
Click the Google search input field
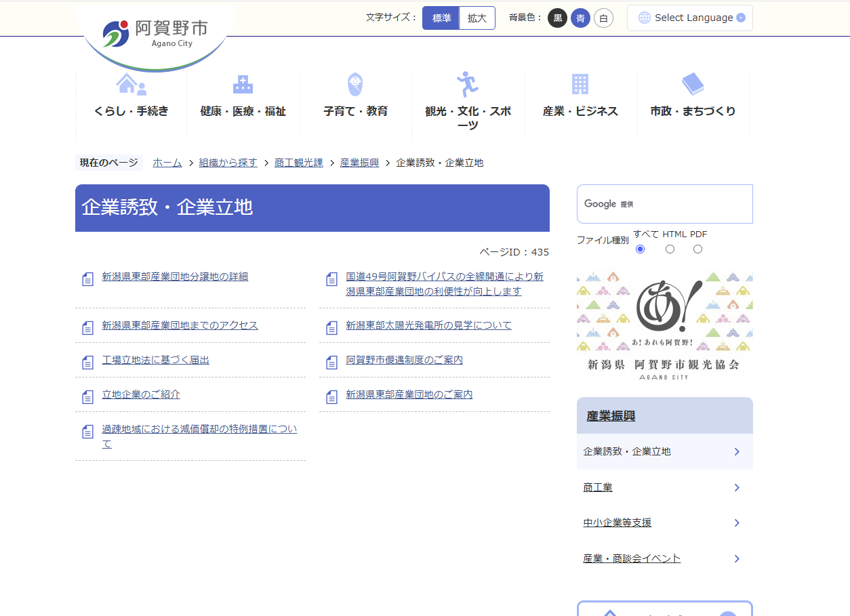click(x=665, y=204)
